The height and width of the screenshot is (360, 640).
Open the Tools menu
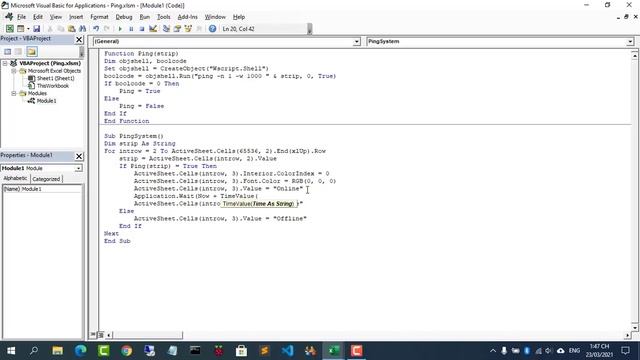pos(163,17)
